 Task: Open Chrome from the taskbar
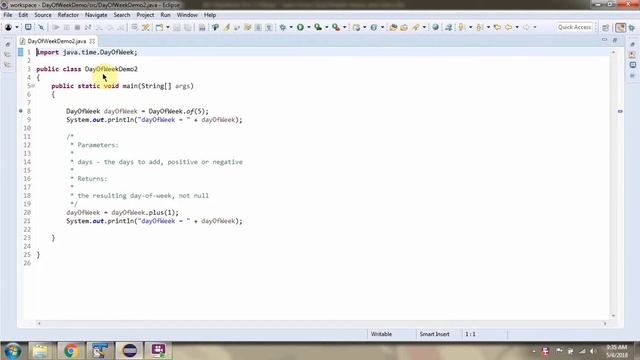(70, 351)
